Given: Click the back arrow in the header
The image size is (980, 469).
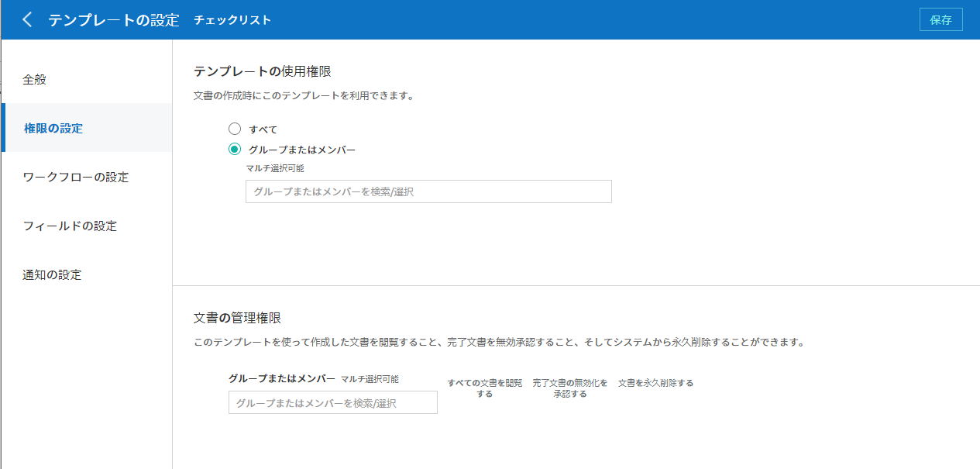Looking at the screenshot, I should coord(27,20).
